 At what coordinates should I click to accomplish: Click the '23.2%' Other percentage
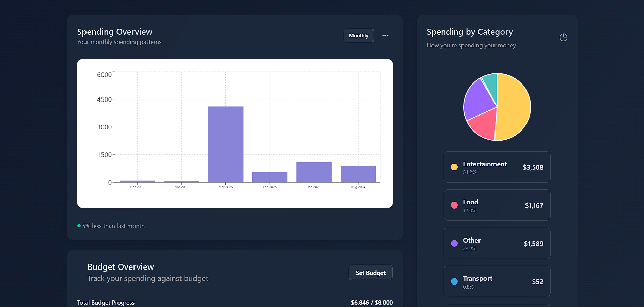click(470, 249)
